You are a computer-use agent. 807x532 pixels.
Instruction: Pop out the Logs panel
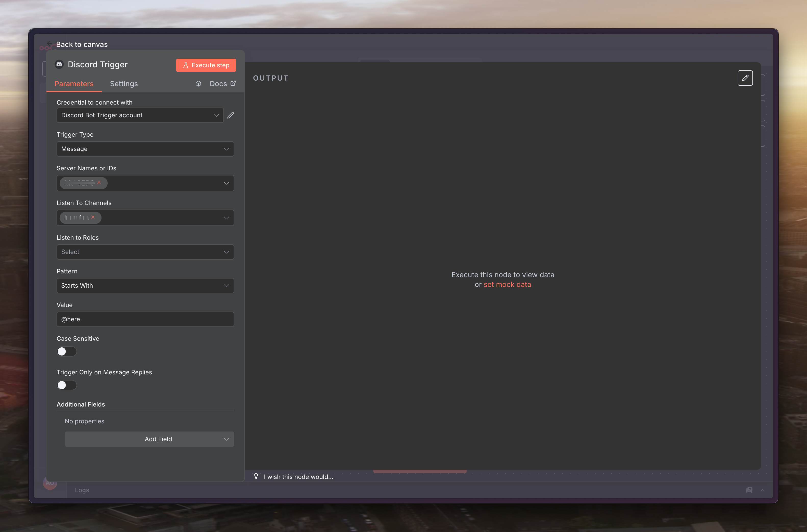tap(749, 490)
